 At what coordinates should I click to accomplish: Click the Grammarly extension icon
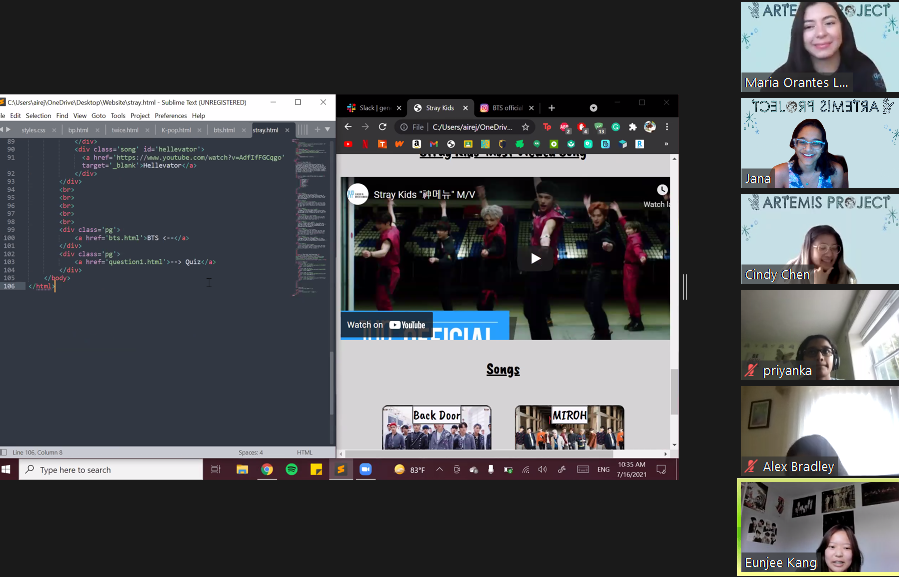tap(615, 127)
